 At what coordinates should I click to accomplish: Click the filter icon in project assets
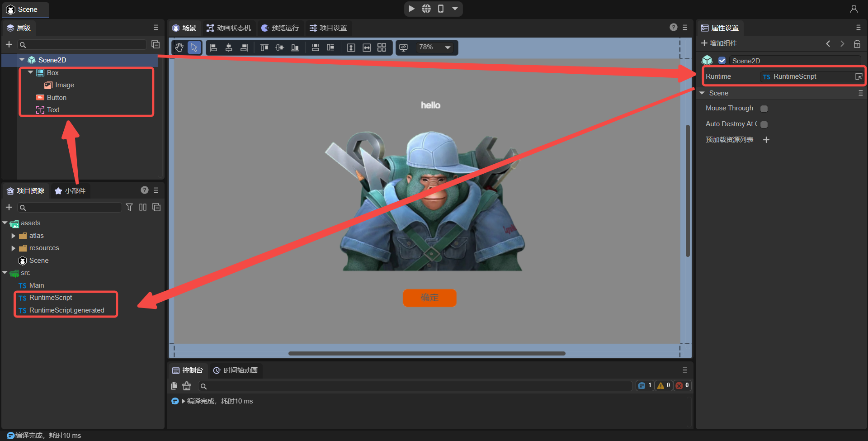tap(129, 207)
